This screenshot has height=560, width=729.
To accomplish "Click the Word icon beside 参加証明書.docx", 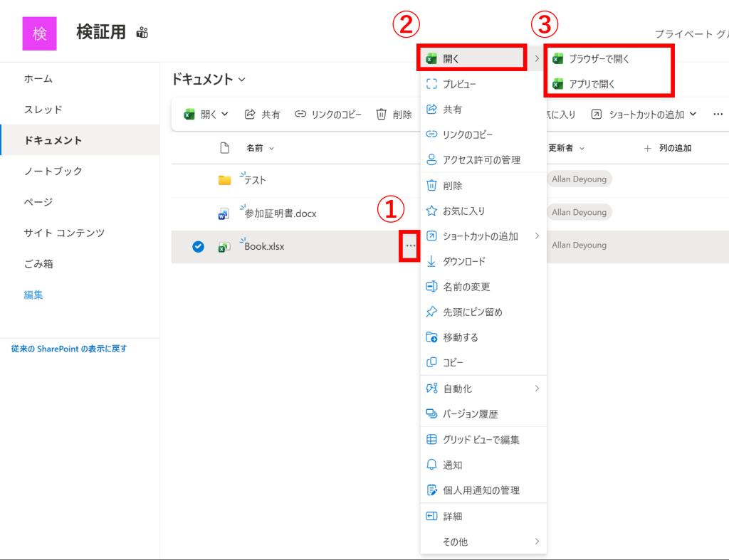I will point(224,213).
